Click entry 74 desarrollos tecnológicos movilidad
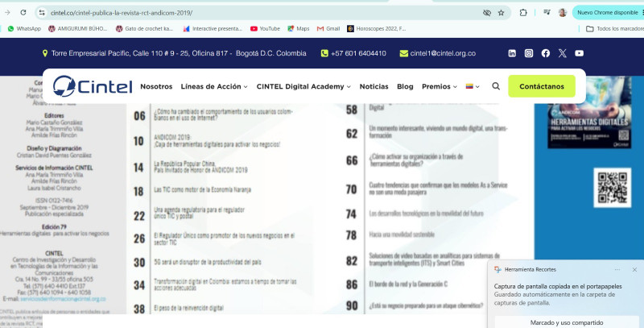This screenshot has height=328, width=644. (x=426, y=214)
